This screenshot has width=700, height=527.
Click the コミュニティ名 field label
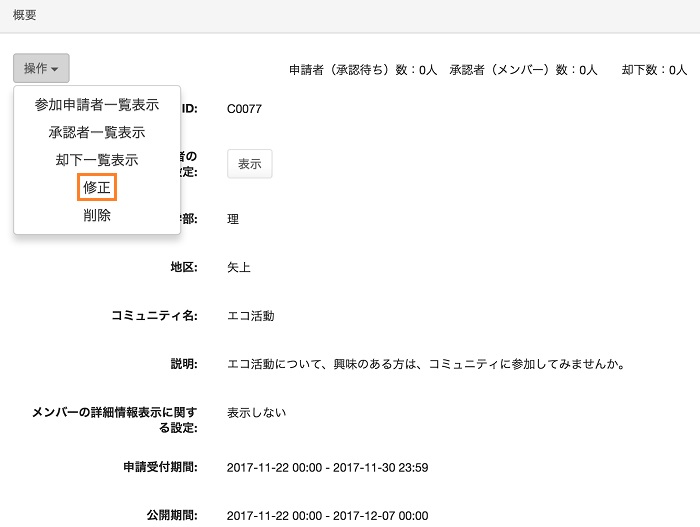154,316
